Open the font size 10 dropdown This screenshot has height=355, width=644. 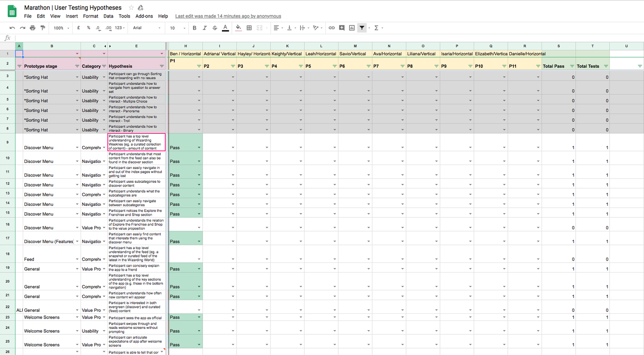coord(178,28)
